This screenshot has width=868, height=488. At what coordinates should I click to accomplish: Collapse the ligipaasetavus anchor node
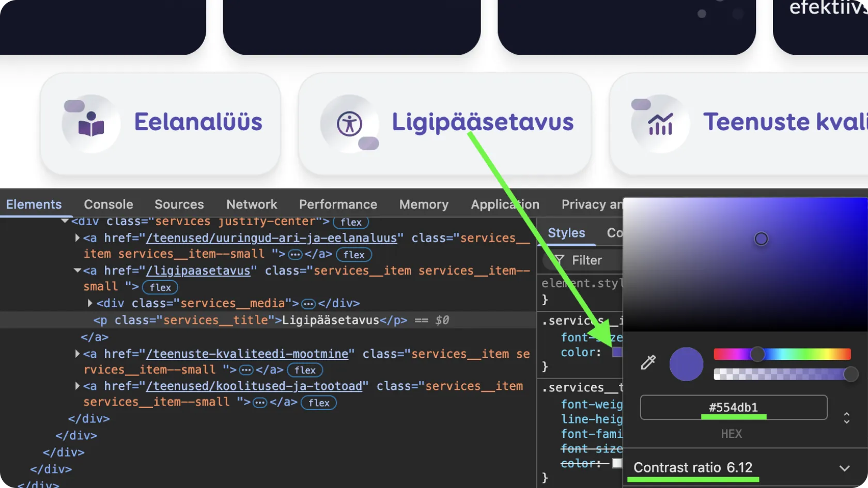(x=77, y=271)
